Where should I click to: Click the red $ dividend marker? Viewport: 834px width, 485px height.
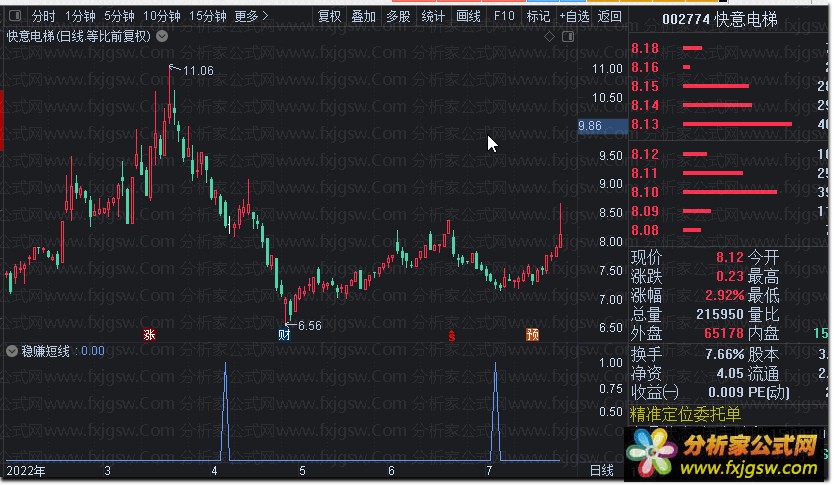[452, 336]
